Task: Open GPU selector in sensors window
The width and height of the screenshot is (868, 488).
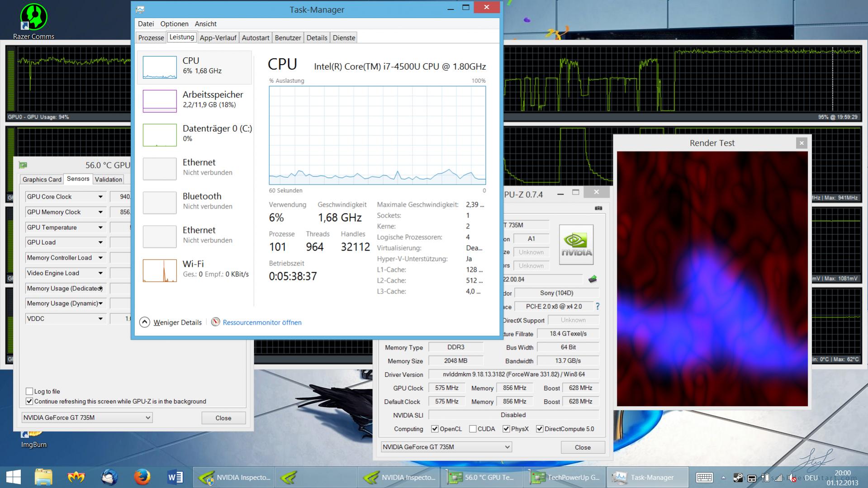Action: pos(87,417)
